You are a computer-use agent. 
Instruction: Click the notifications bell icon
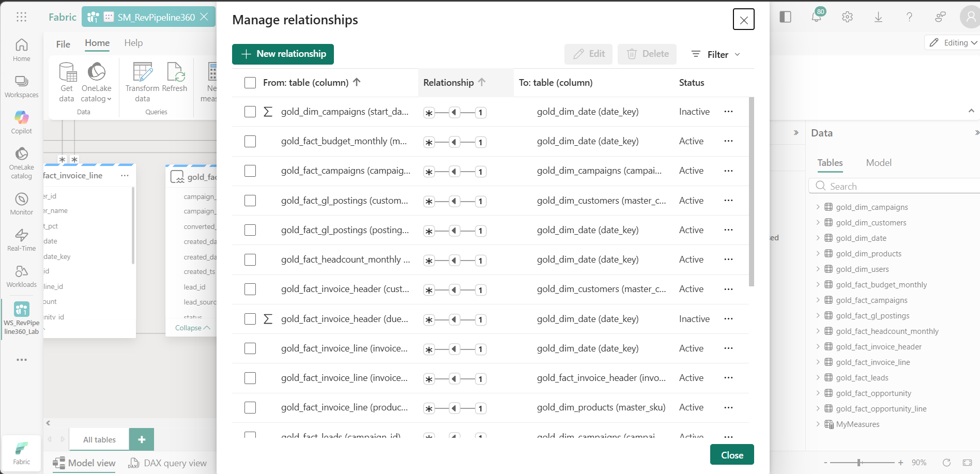click(816, 17)
